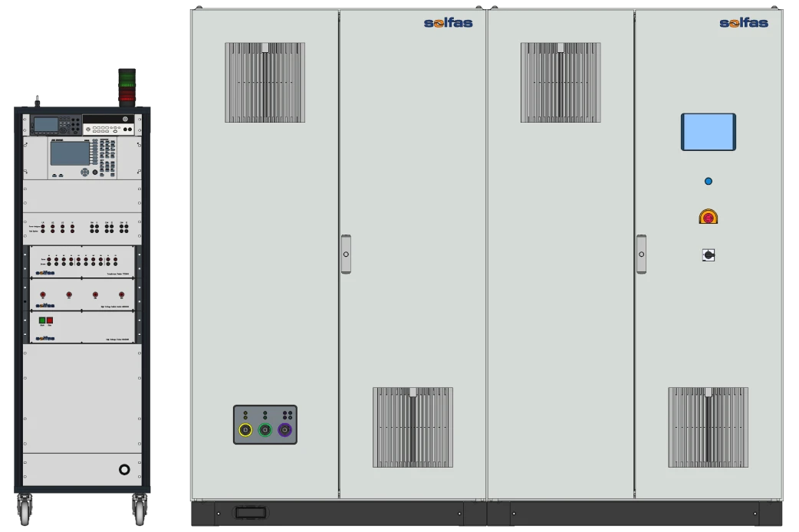This screenshot has height=532, width=799.
Task: Click the solfas logo on right cabinet
Action: [744, 23]
